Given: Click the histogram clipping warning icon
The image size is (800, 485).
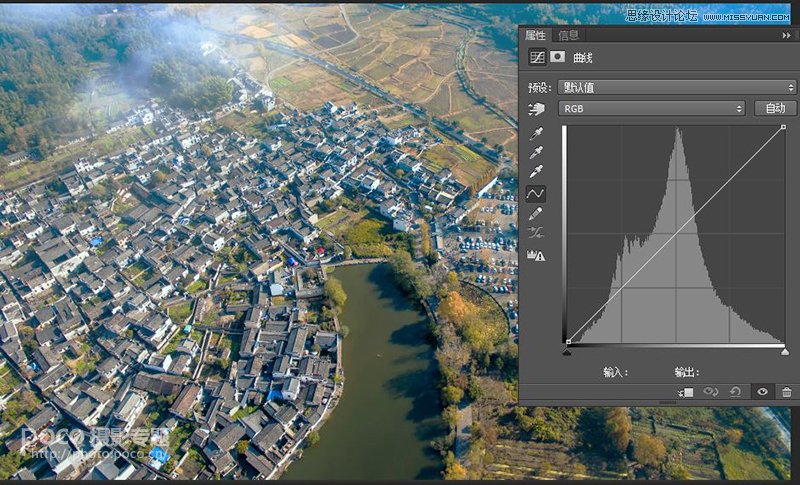Looking at the screenshot, I should tap(536, 255).
